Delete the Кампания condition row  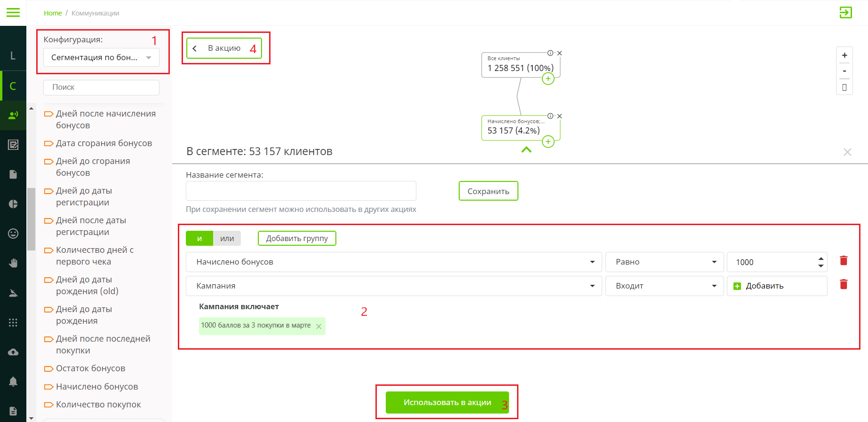[x=844, y=284]
